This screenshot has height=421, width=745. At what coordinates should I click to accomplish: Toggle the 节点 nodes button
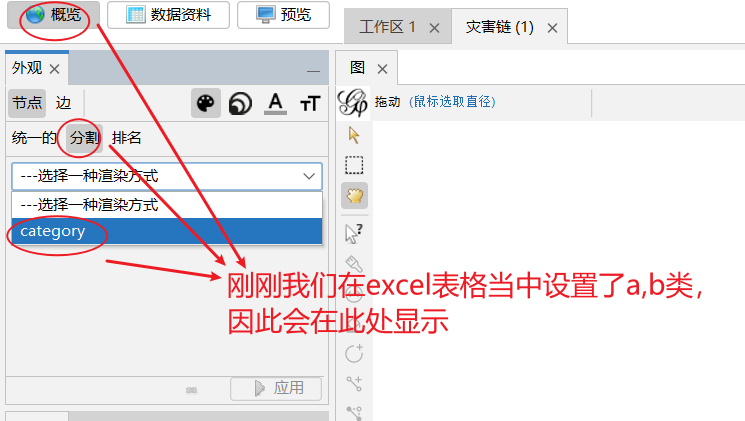pyautogui.click(x=27, y=103)
